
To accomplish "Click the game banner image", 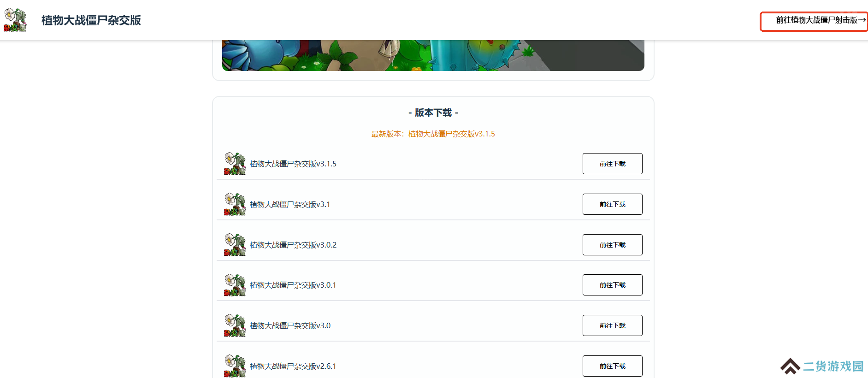I will 433,55.
